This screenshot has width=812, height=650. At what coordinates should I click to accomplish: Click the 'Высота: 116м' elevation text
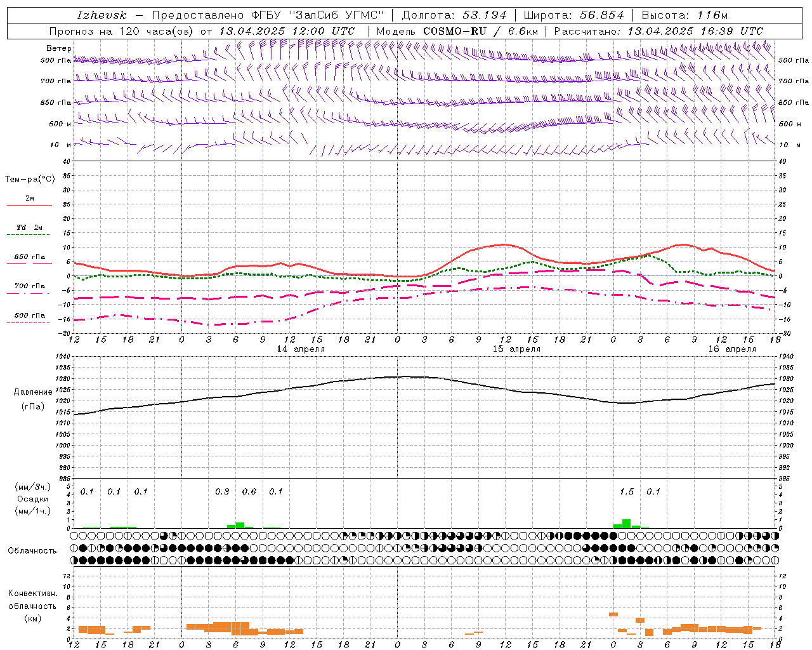pos(684,15)
